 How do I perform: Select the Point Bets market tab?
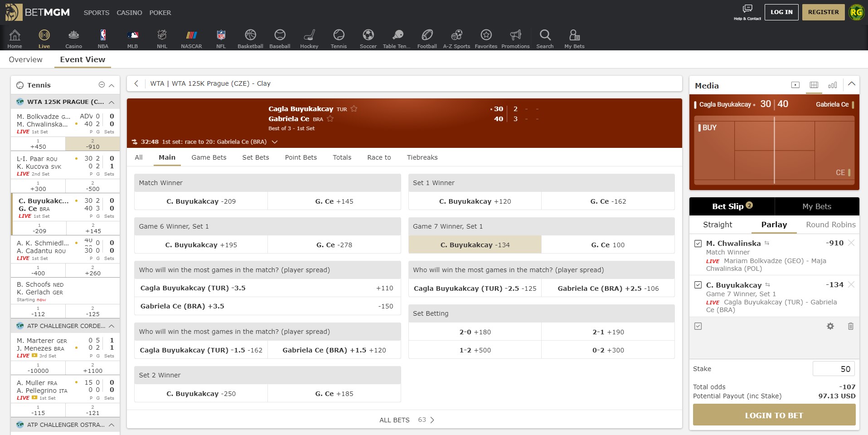(301, 157)
